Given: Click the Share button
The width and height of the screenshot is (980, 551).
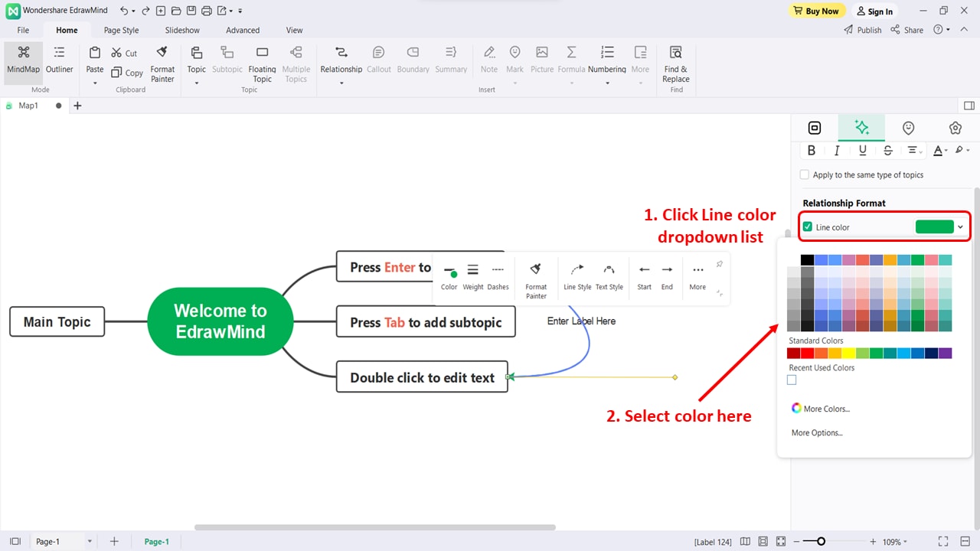Looking at the screenshot, I should (906, 30).
